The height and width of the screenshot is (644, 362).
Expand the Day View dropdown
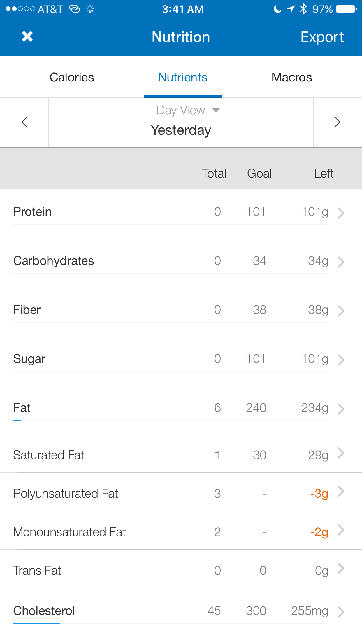pyautogui.click(x=188, y=110)
